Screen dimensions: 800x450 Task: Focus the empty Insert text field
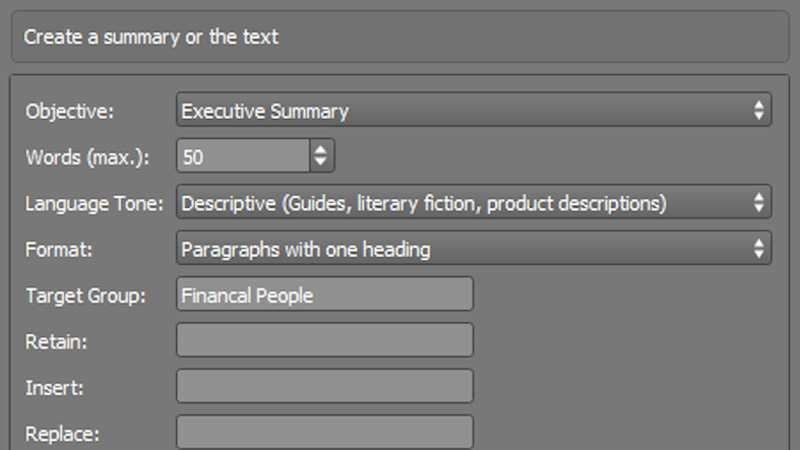[x=324, y=387]
